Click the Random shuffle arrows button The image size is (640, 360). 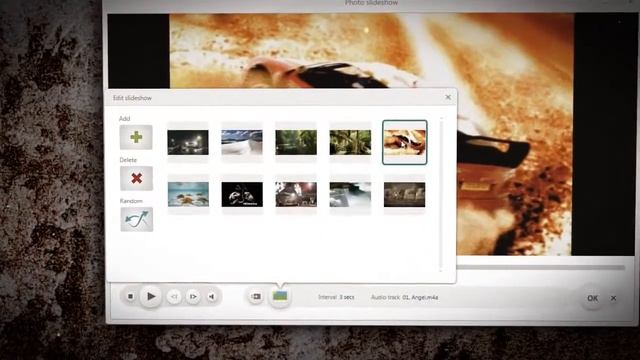137,219
